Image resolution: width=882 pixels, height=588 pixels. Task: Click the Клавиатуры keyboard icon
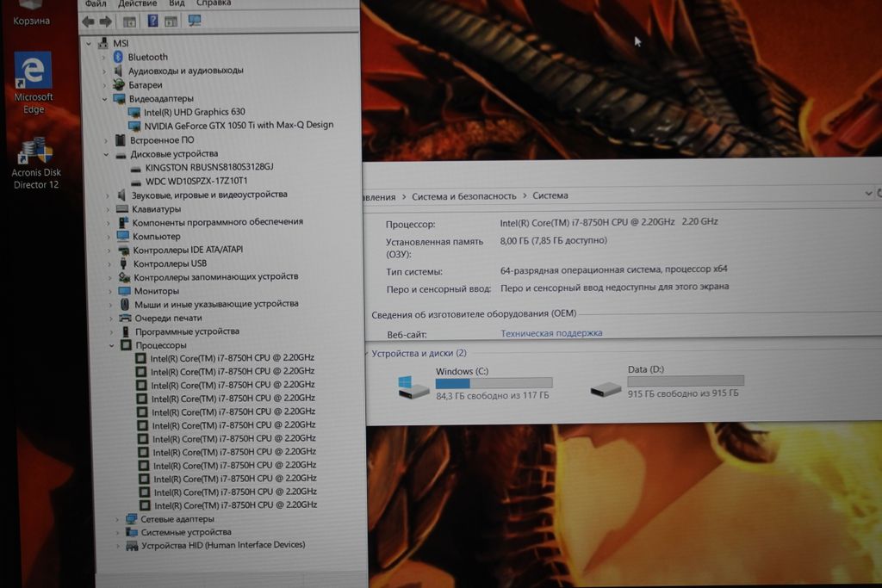pos(122,208)
